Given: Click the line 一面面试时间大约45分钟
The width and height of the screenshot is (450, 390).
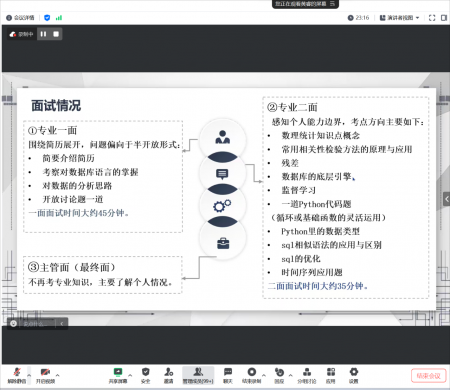Looking at the screenshot, I should click(x=78, y=213).
